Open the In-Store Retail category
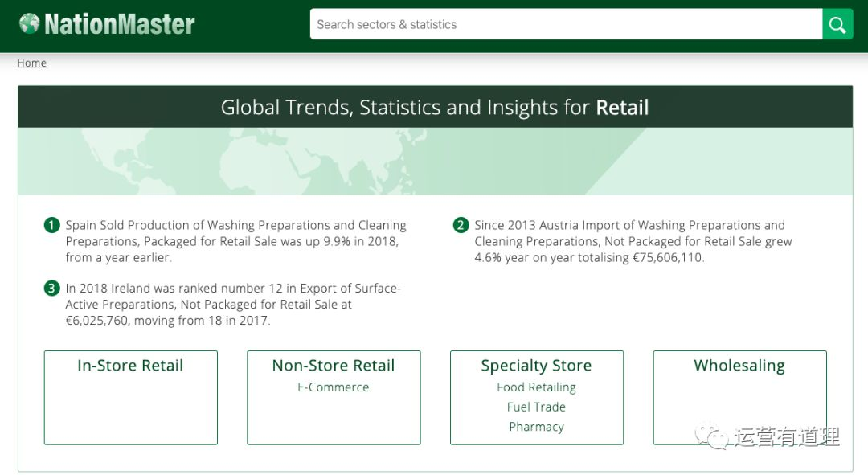 point(130,366)
